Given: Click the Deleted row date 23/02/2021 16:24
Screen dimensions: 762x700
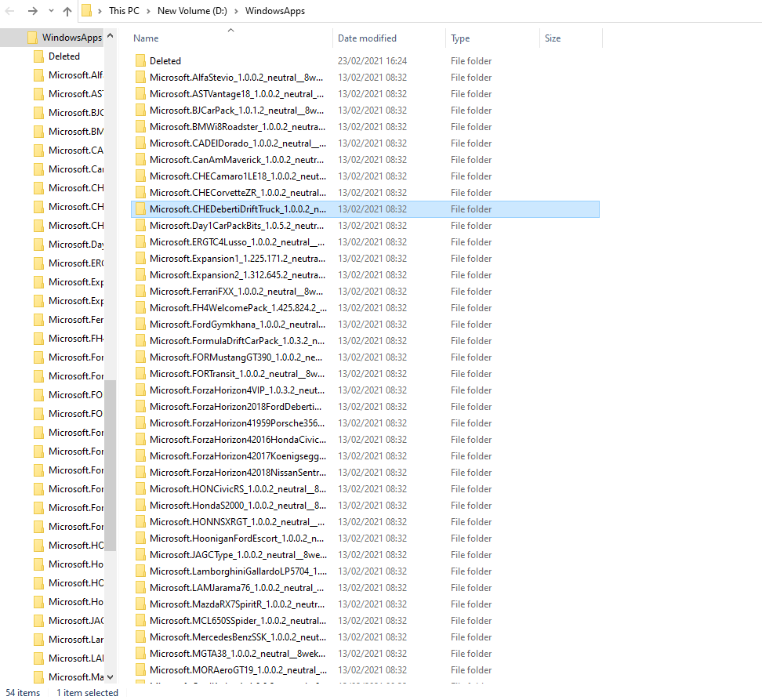Looking at the screenshot, I should [x=372, y=60].
